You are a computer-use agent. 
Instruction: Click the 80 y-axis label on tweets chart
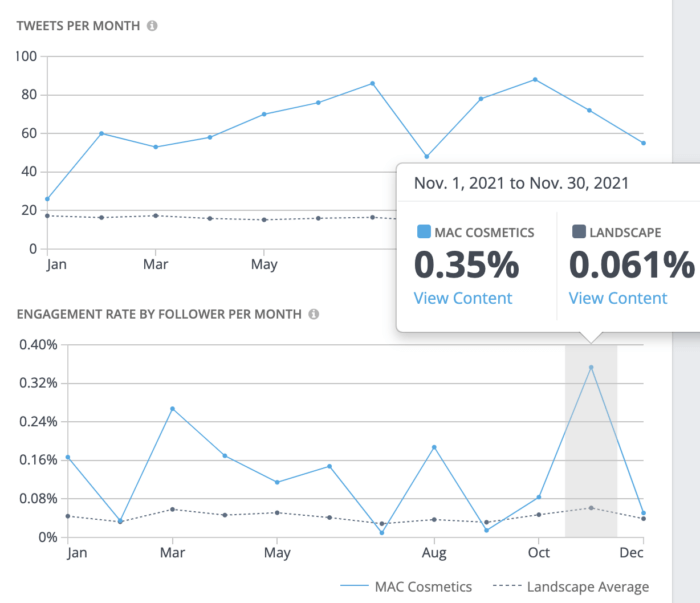(x=29, y=95)
